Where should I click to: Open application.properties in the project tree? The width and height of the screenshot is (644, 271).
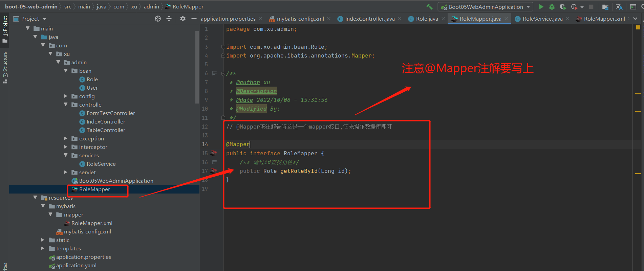coord(83,257)
